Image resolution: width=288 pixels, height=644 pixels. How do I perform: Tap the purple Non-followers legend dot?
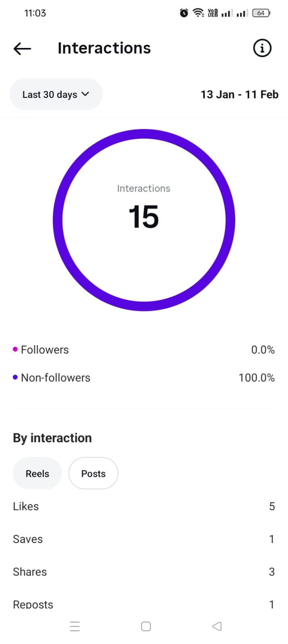[x=15, y=377]
